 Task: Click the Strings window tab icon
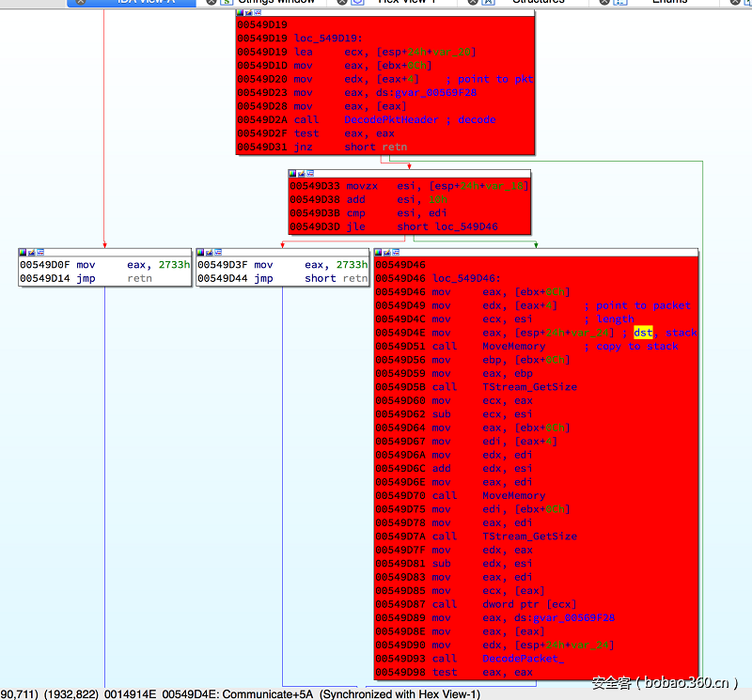coord(227,2)
